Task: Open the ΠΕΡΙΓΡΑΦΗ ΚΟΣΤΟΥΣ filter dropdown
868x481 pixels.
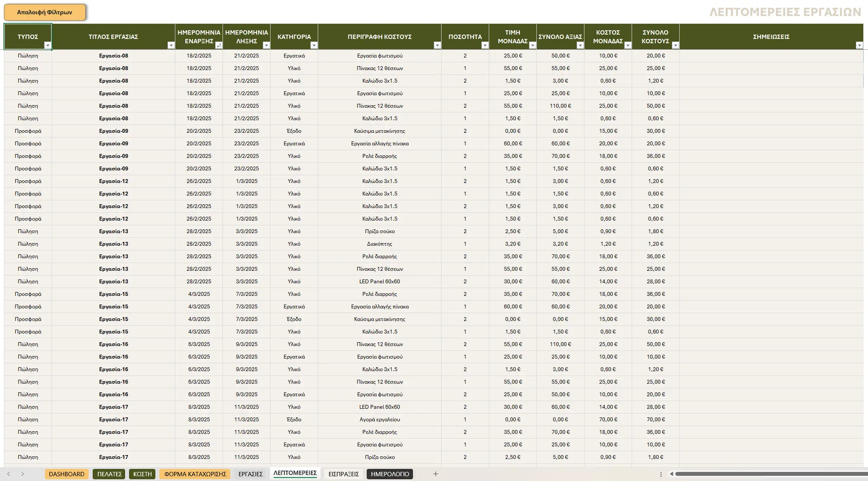Action: (437, 45)
